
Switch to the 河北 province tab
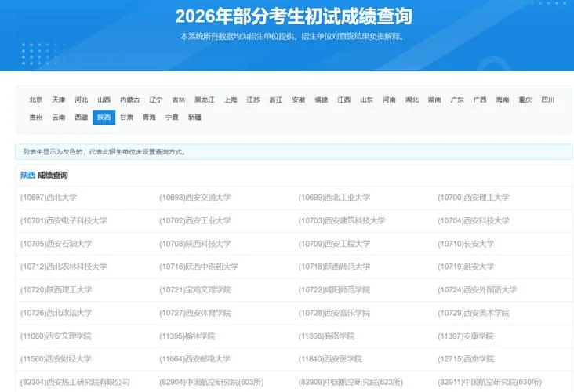point(82,100)
